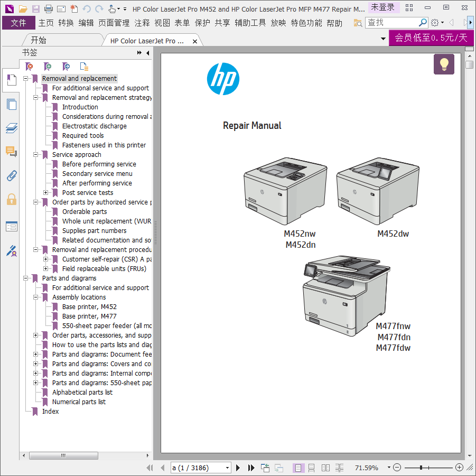The height and width of the screenshot is (476, 476).
Task: Collapse the bookmarks panel arrow
Action: pos(148,53)
